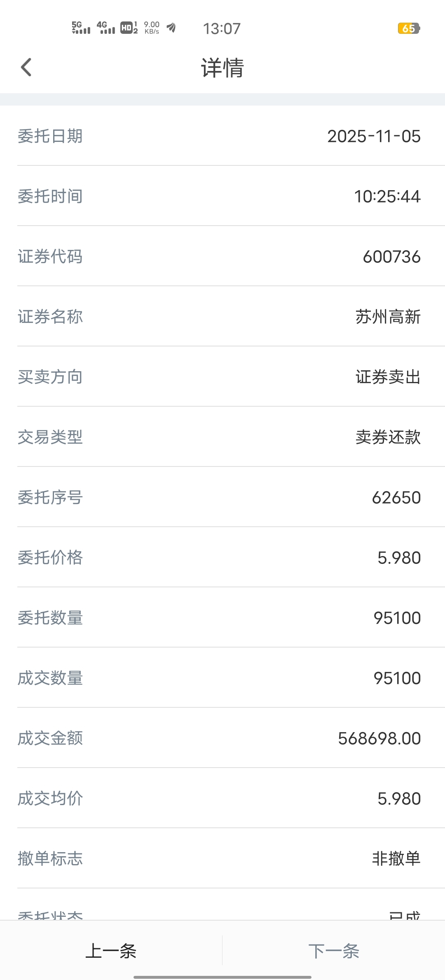Tap the security code 600736
This screenshot has height=980, width=445.
point(391,257)
